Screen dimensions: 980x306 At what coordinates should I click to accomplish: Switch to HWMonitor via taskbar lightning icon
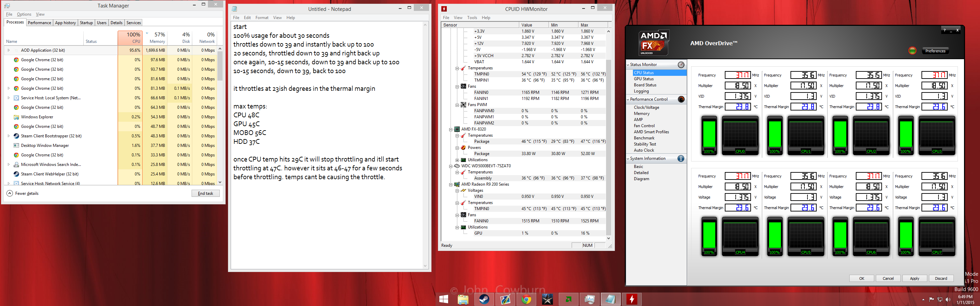(x=632, y=299)
